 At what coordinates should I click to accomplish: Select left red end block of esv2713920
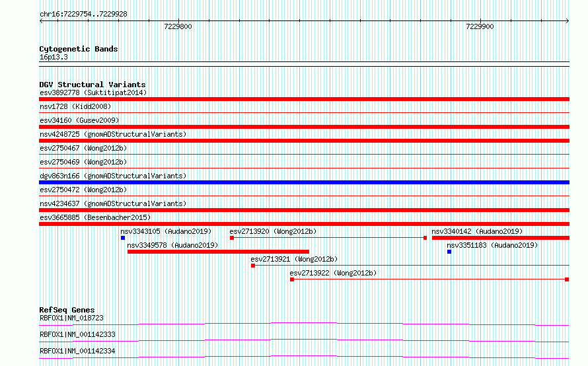pos(232,238)
